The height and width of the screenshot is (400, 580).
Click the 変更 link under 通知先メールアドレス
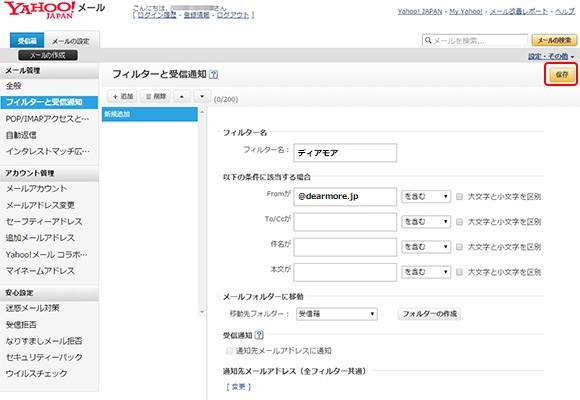pyautogui.click(x=239, y=387)
